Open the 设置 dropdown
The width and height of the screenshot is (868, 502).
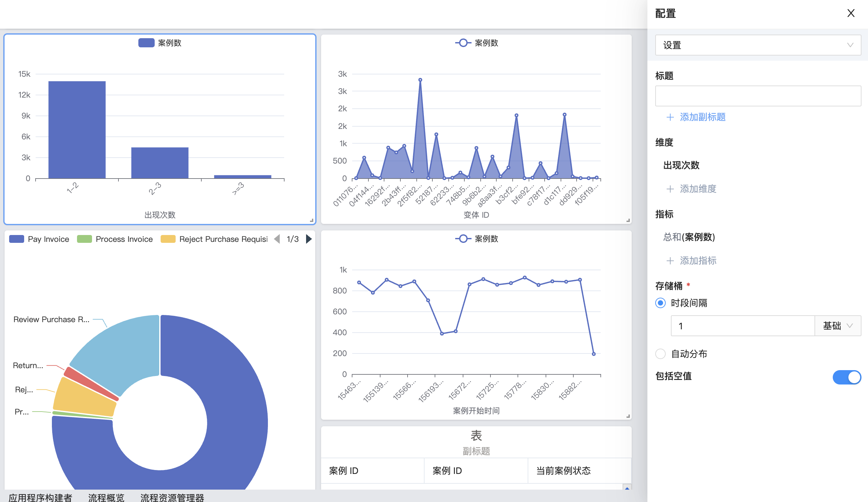pos(758,45)
